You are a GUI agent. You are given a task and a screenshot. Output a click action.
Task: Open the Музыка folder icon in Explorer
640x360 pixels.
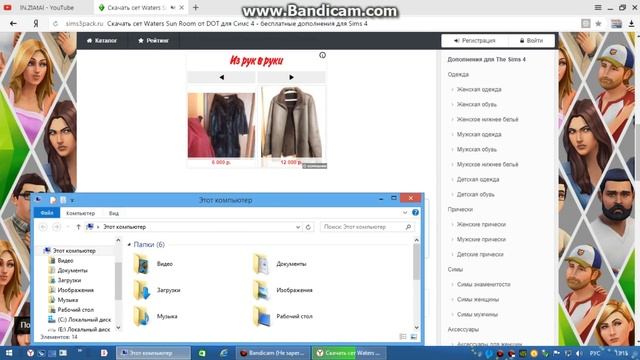point(142,316)
